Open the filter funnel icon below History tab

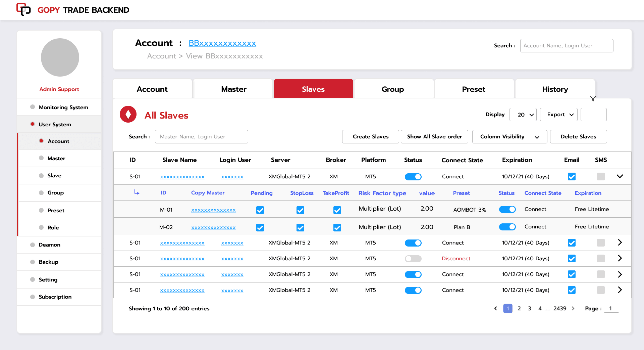coord(593,98)
